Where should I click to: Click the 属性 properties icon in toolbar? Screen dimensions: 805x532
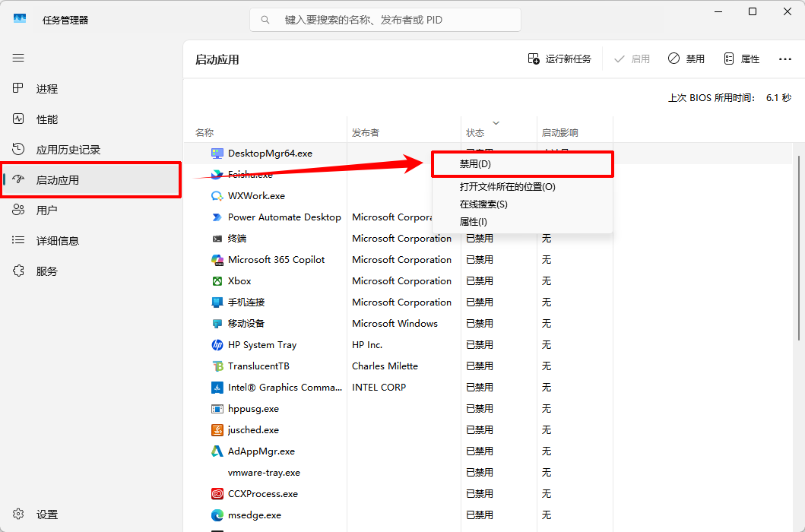coord(729,59)
